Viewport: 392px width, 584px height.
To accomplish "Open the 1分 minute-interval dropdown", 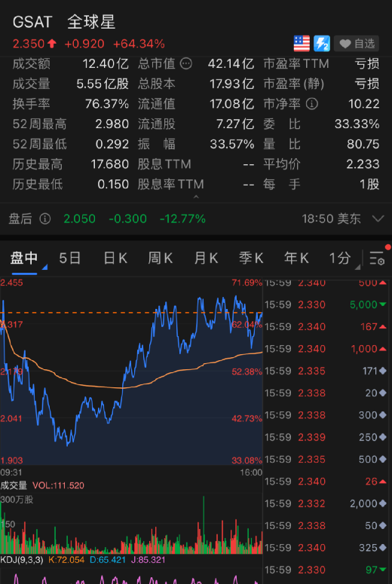I will 343,258.
